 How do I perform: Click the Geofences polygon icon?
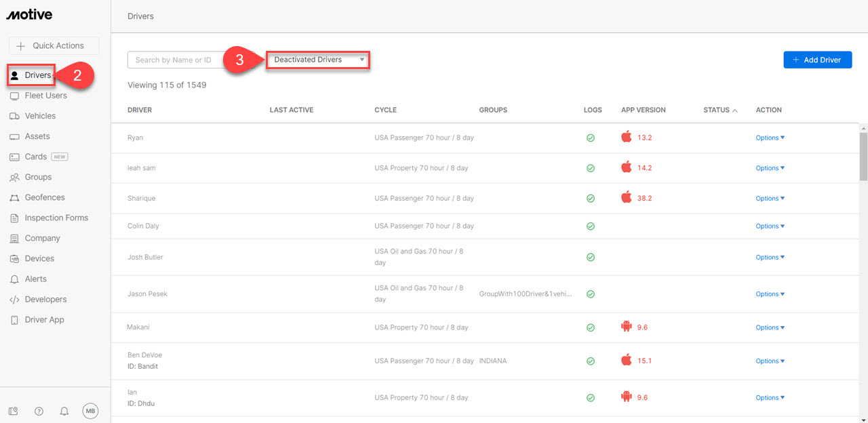click(14, 197)
